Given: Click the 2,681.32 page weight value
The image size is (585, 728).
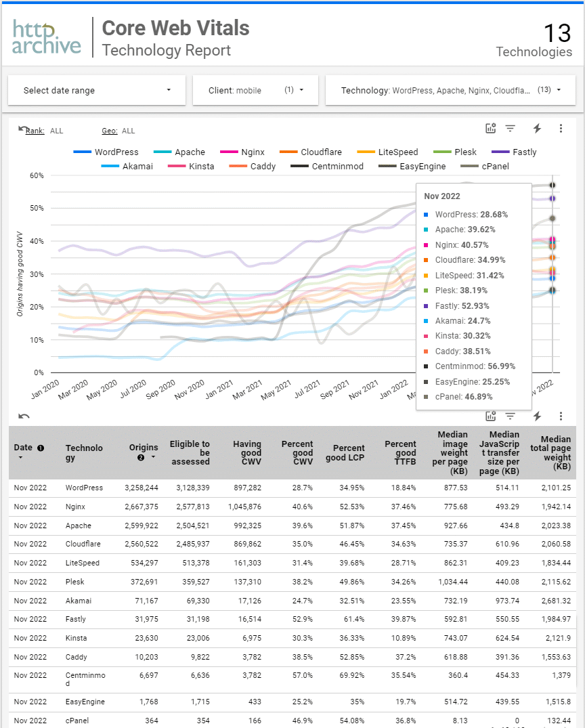Looking at the screenshot, I should coord(556,600).
